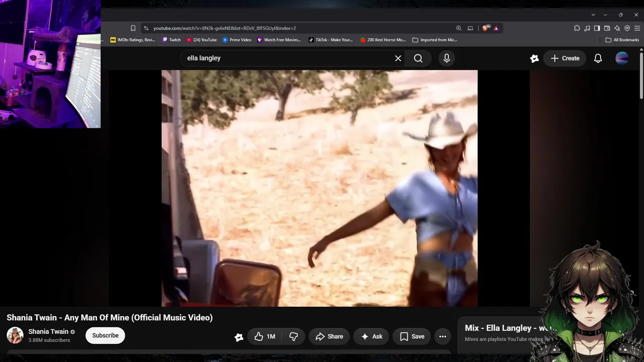644x362 pixels.
Task: Open YouTube notifications bell
Action: [x=598, y=58]
